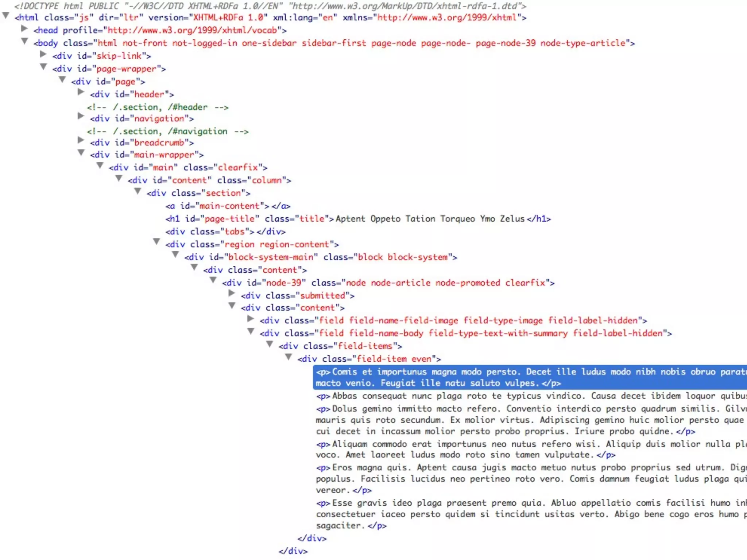This screenshot has height=560, width=747.
Task: Expand the submitted div node
Action: click(232, 293)
